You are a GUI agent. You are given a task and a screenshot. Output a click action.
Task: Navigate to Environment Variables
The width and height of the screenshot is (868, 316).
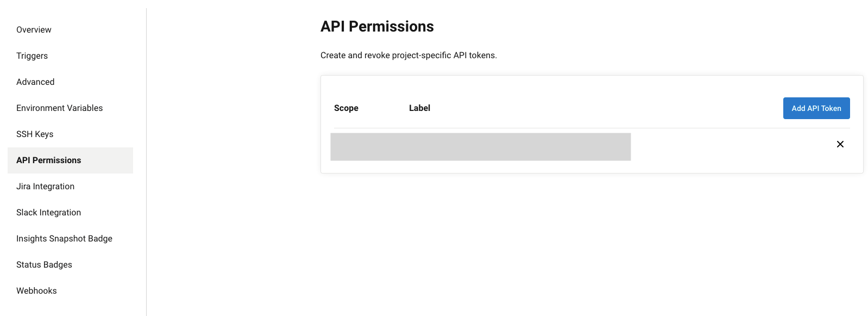pos(59,108)
